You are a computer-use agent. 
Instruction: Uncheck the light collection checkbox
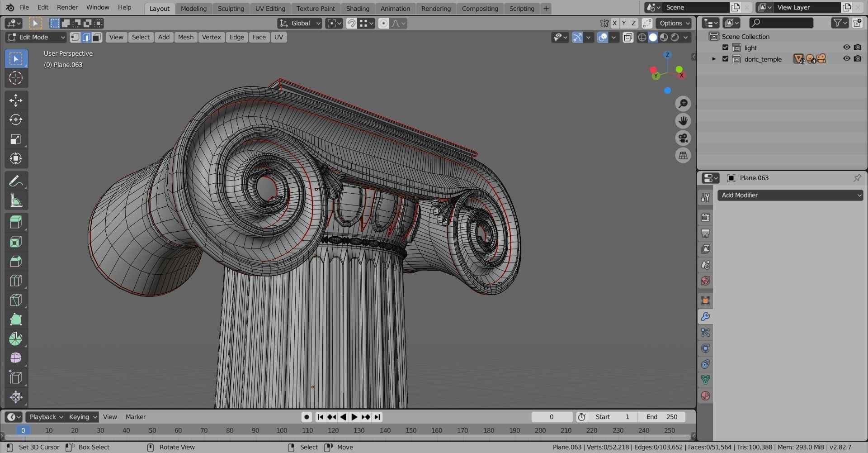[x=726, y=48]
